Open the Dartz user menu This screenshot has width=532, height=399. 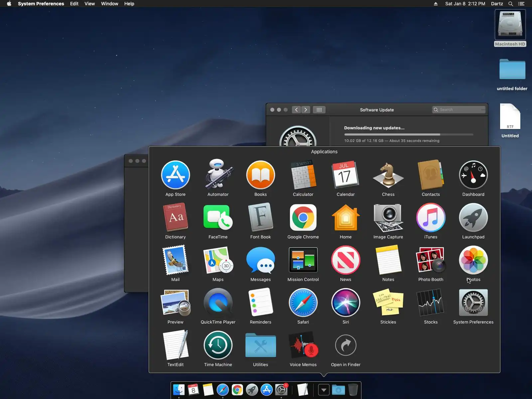497,4
